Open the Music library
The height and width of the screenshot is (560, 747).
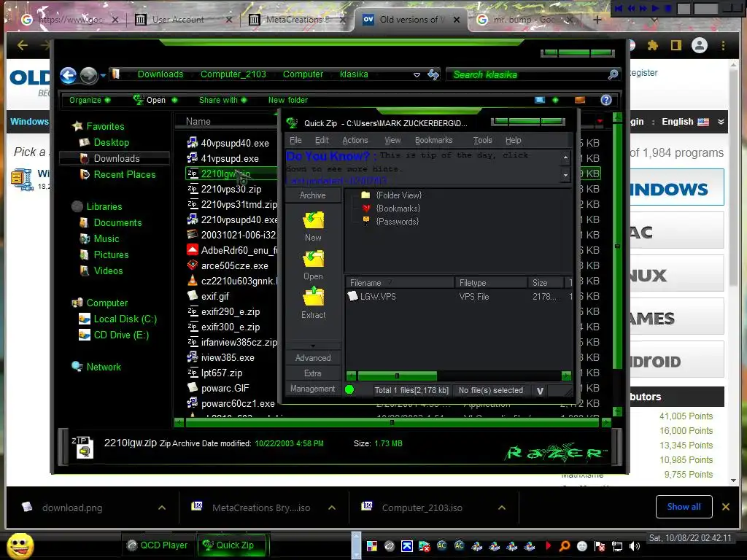point(107,238)
